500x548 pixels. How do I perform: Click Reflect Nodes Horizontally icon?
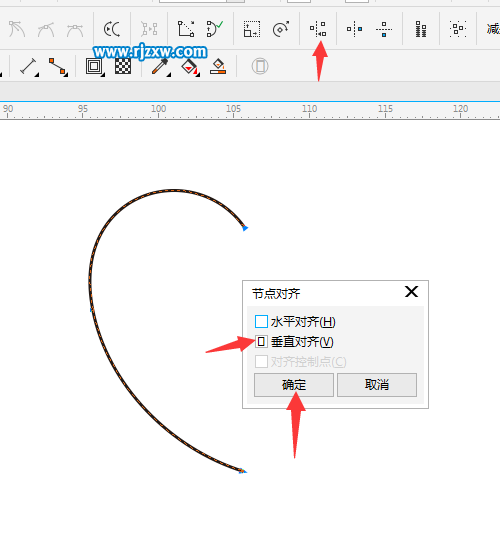click(x=354, y=29)
